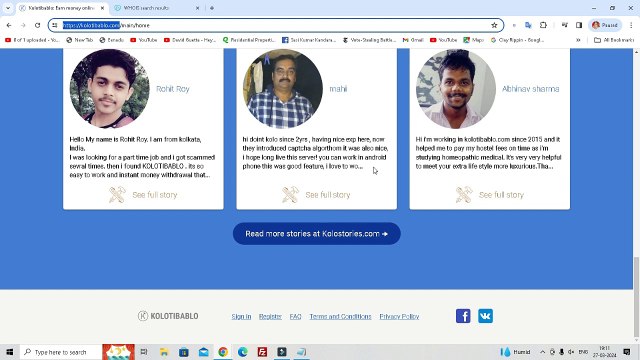The width and height of the screenshot is (640, 360).
Task: Open File Explorer from the taskbar
Action: point(164,352)
